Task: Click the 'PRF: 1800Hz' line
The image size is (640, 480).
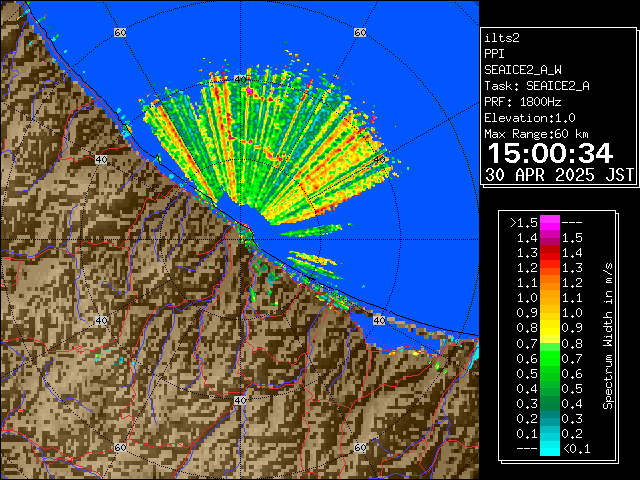Action: (x=523, y=102)
